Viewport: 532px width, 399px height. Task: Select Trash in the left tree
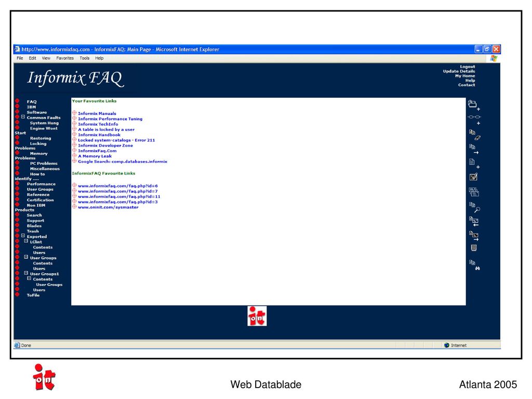[x=33, y=231]
